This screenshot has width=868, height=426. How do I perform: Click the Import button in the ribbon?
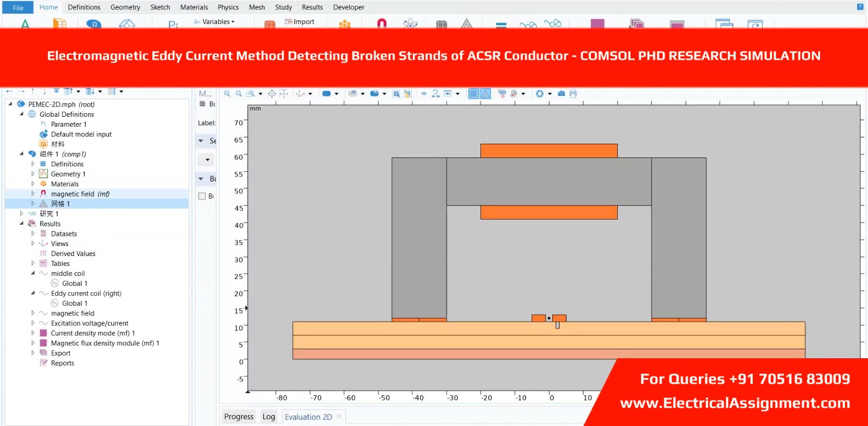point(300,22)
